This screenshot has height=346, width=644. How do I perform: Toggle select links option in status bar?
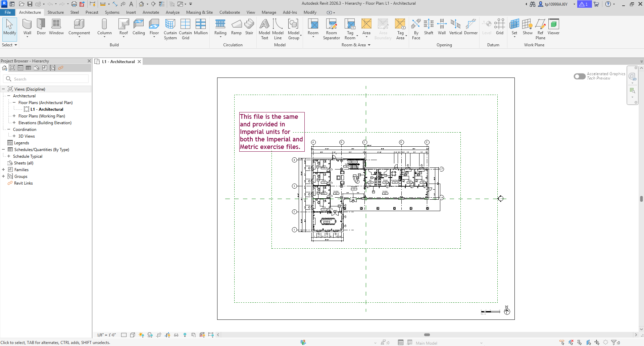562,342
